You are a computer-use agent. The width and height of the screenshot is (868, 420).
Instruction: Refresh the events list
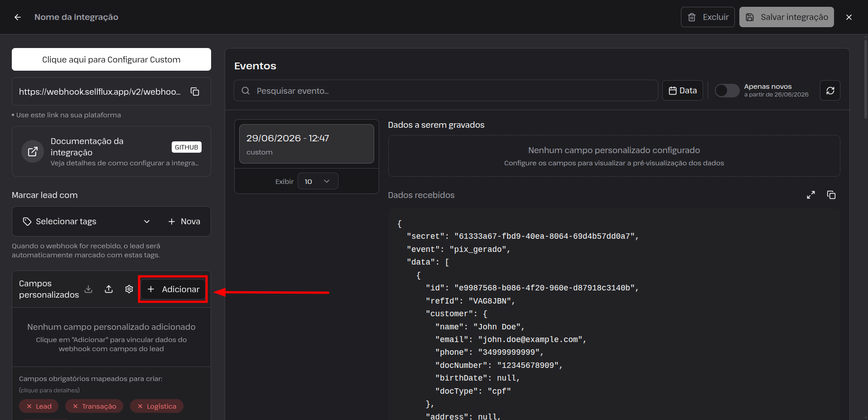pyautogui.click(x=830, y=91)
